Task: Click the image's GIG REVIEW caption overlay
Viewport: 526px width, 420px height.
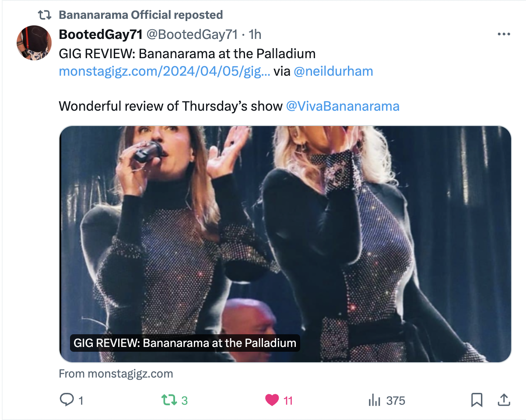Action: point(185,343)
